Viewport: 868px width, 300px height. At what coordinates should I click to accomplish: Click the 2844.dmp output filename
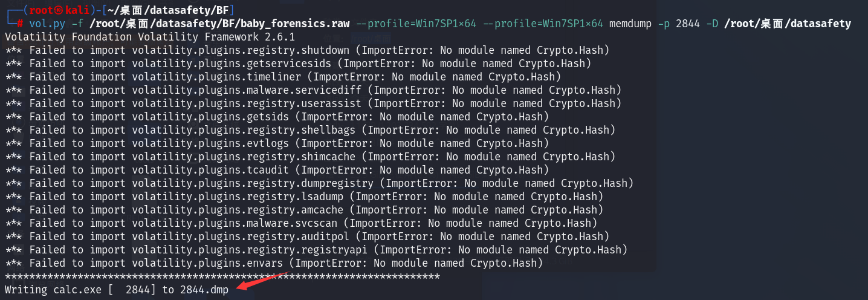(x=204, y=290)
